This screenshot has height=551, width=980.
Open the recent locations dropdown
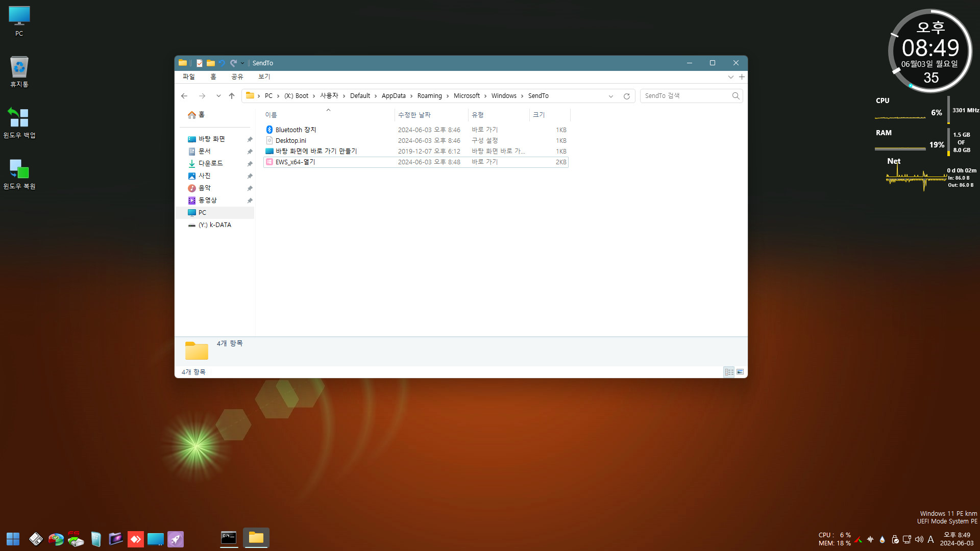tap(218, 96)
